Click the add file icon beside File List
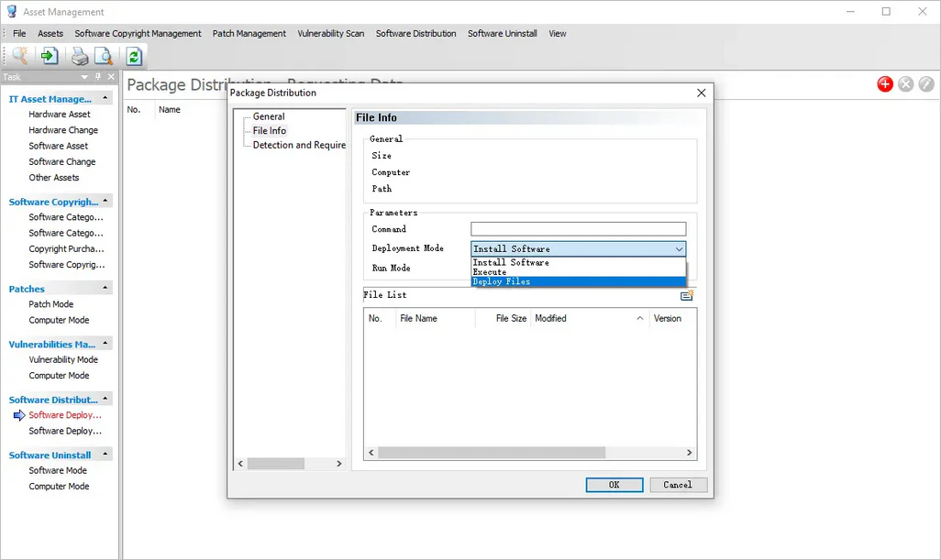Screen dimensions: 941x560 (687, 296)
